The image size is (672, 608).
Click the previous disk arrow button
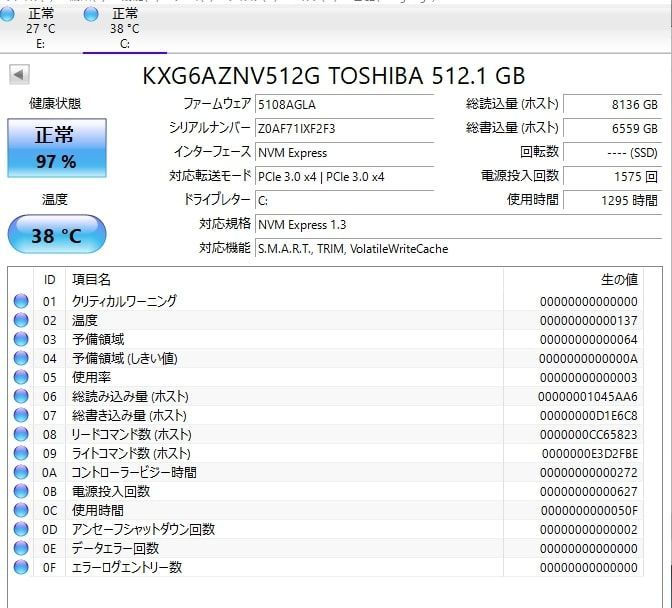click(19, 75)
